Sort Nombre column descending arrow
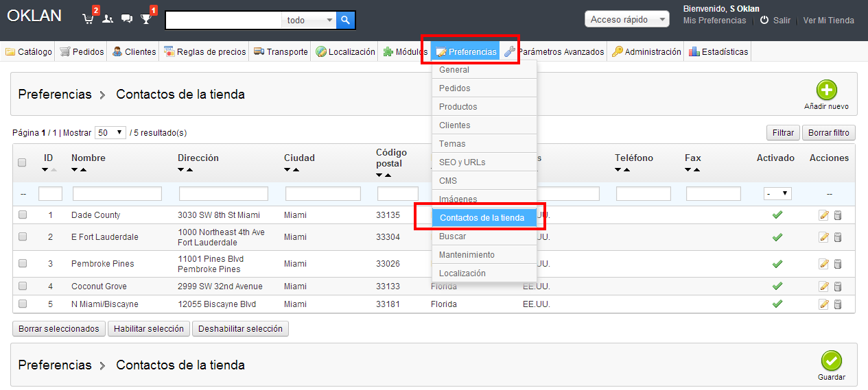This screenshot has height=390, width=868. pos(75,170)
